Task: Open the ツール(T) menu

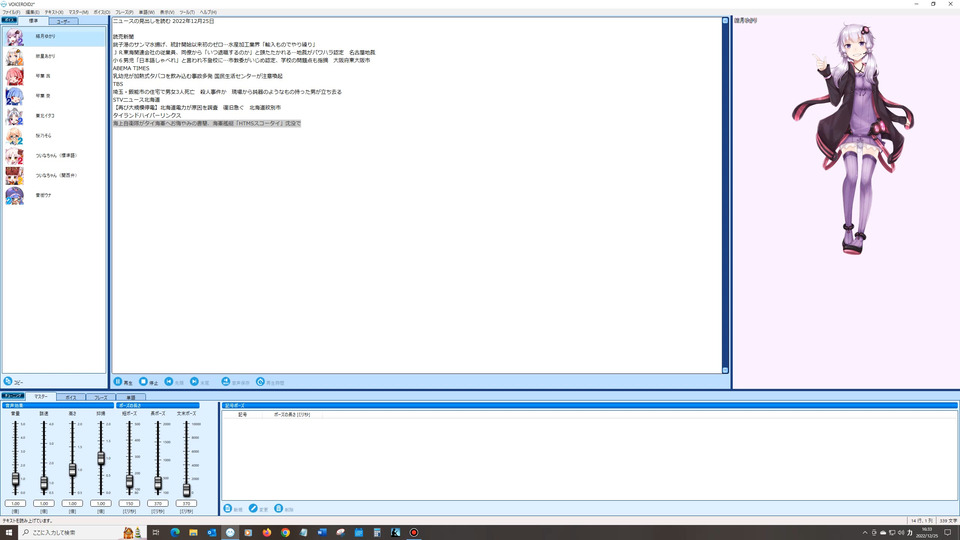Action: coord(187,12)
